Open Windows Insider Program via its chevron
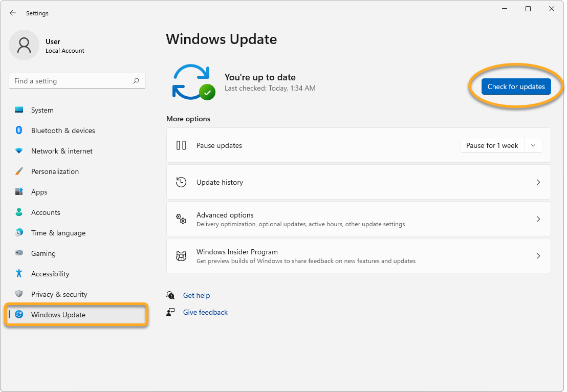 (x=538, y=256)
